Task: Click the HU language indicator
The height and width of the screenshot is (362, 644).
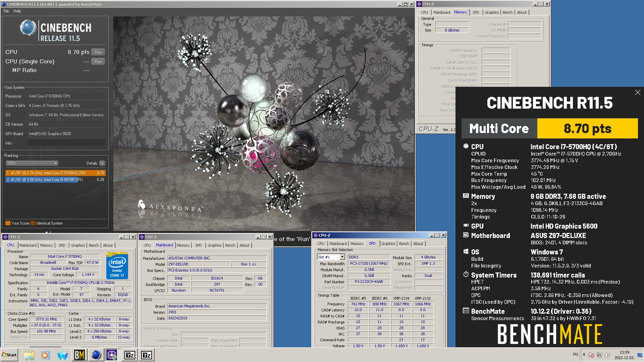Action: [575, 354]
